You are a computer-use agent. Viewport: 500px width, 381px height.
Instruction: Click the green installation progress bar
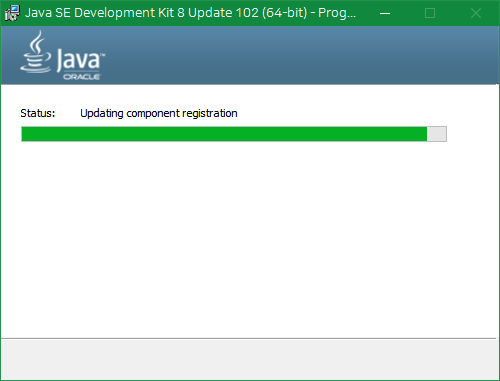click(234, 134)
